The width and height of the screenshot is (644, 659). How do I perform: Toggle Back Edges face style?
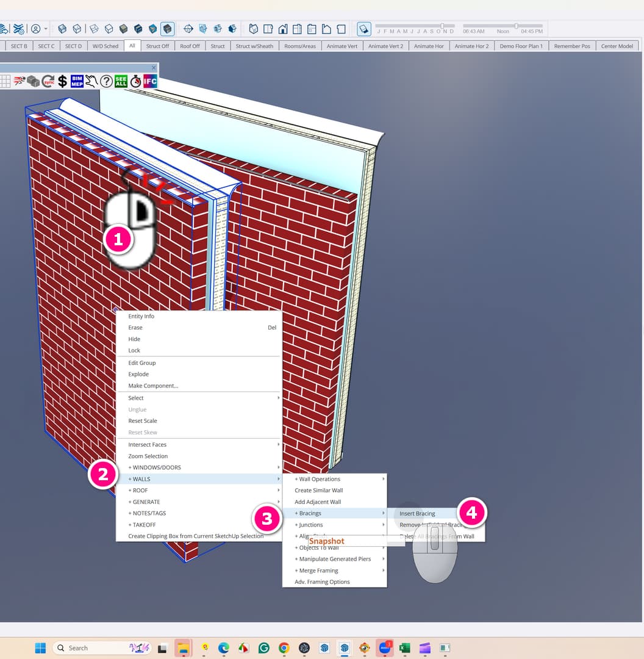77,29
